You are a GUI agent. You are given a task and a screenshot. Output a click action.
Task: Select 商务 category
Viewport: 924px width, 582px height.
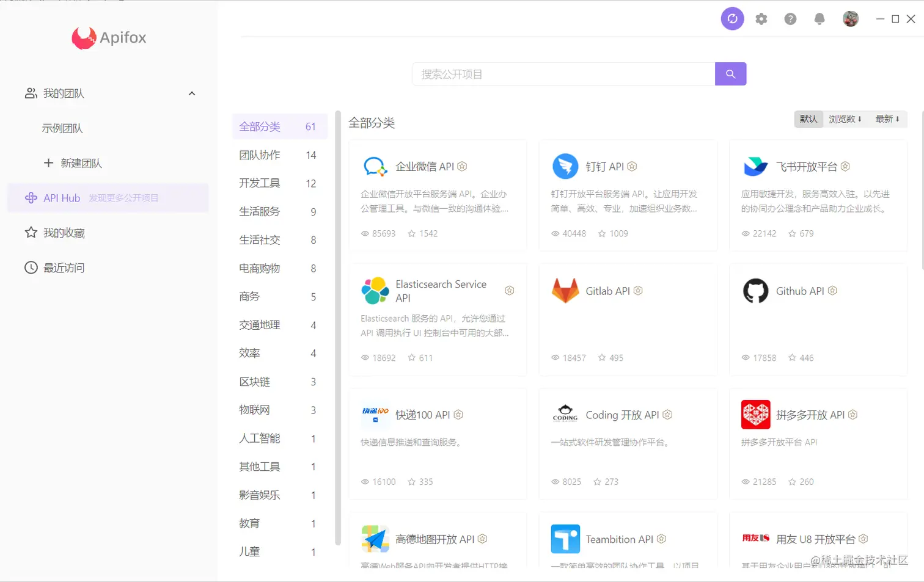pos(280,297)
